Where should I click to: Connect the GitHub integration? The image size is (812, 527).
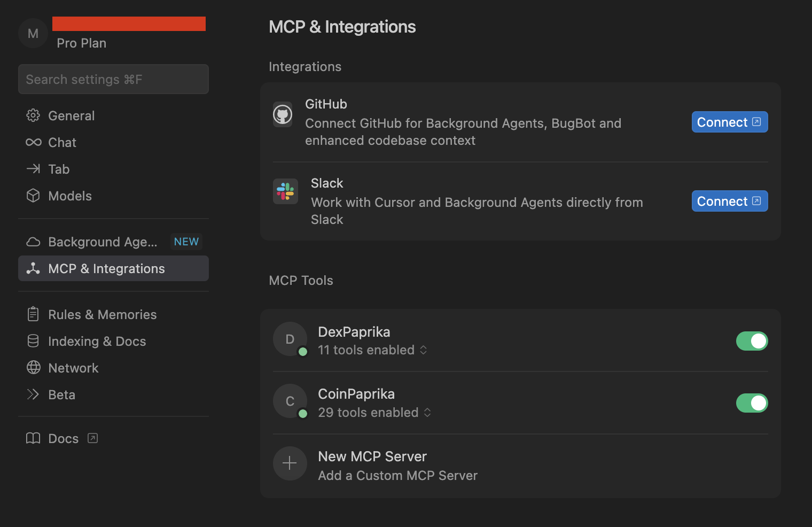730,122
